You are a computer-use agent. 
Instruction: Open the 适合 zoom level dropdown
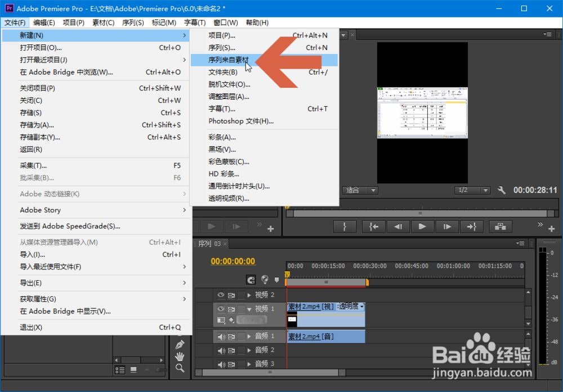pos(360,190)
